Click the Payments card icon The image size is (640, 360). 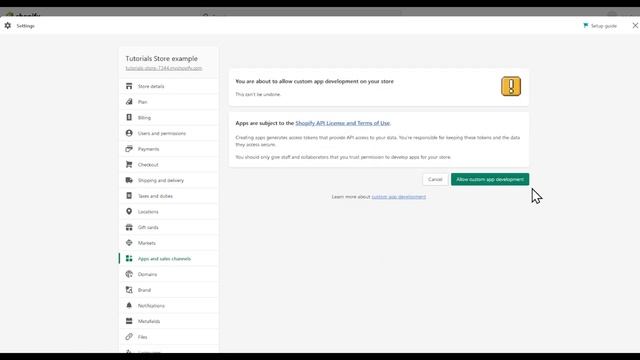(129, 149)
